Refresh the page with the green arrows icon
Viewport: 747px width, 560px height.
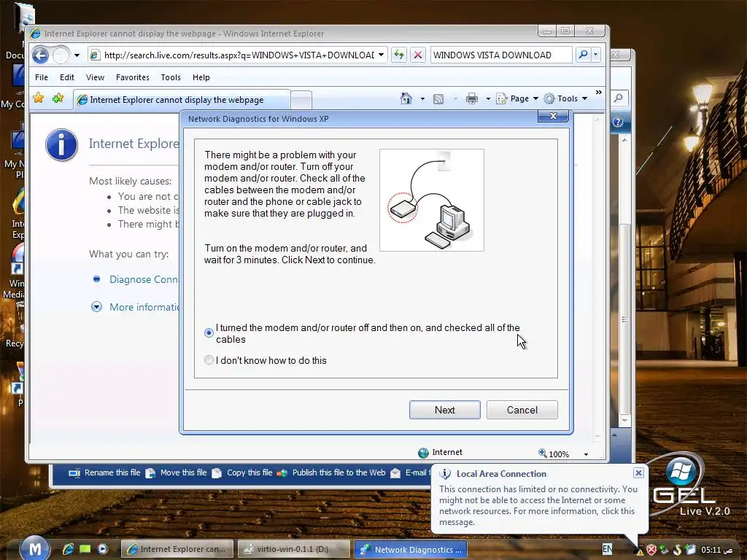click(x=399, y=55)
